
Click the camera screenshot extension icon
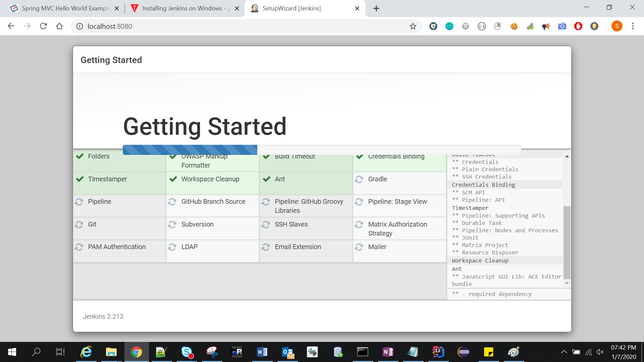point(562,26)
